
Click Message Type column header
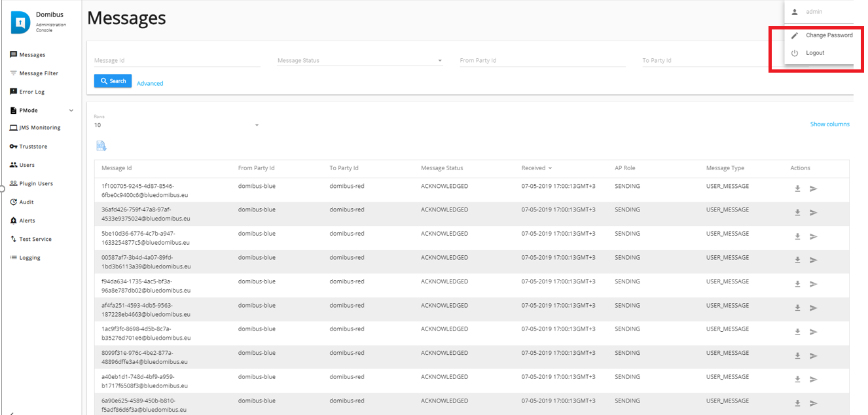[725, 168]
